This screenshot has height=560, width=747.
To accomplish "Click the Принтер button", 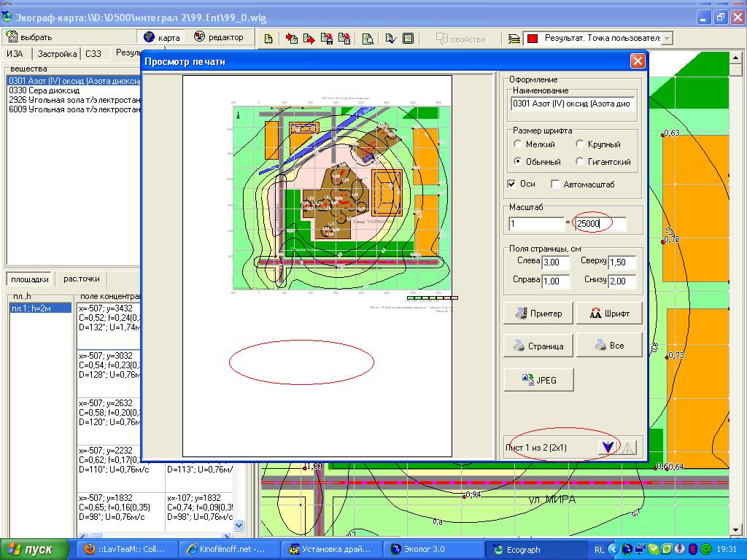I will click(x=536, y=314).
